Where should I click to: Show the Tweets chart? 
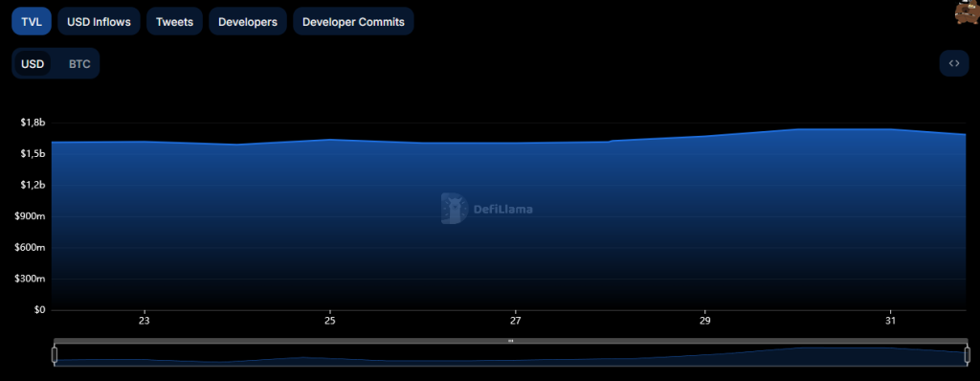pyautogui.click(x=174, y=21)
